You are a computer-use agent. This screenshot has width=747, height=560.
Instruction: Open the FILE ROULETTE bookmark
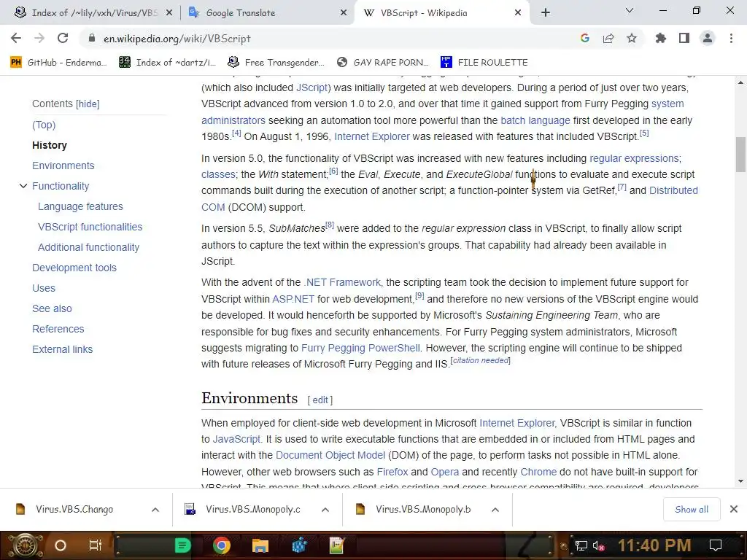tap(484, 63)
